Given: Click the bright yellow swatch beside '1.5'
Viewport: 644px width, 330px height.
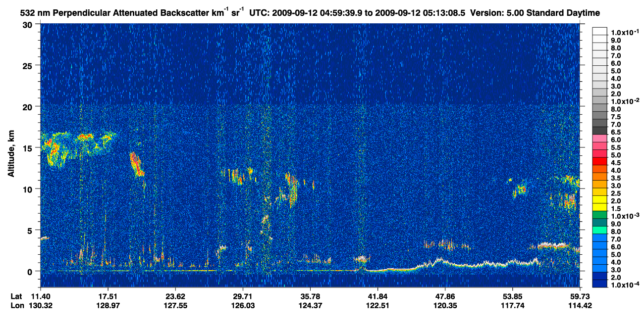Looking at the screenshot, I should click(x=600, y=207).
